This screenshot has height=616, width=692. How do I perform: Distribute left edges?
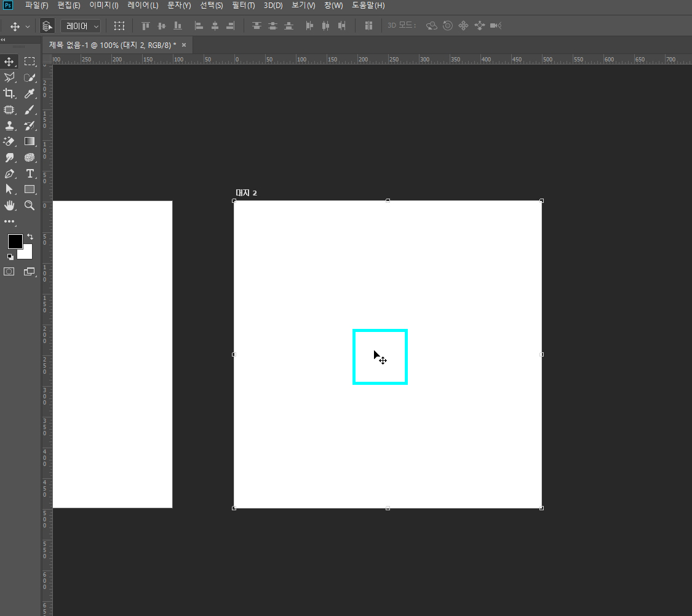309,26
